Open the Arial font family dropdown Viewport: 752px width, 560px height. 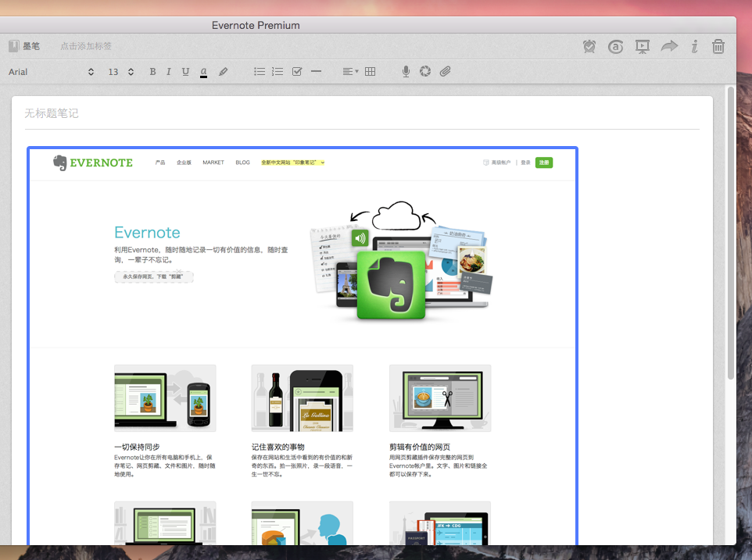click(51, 72)
